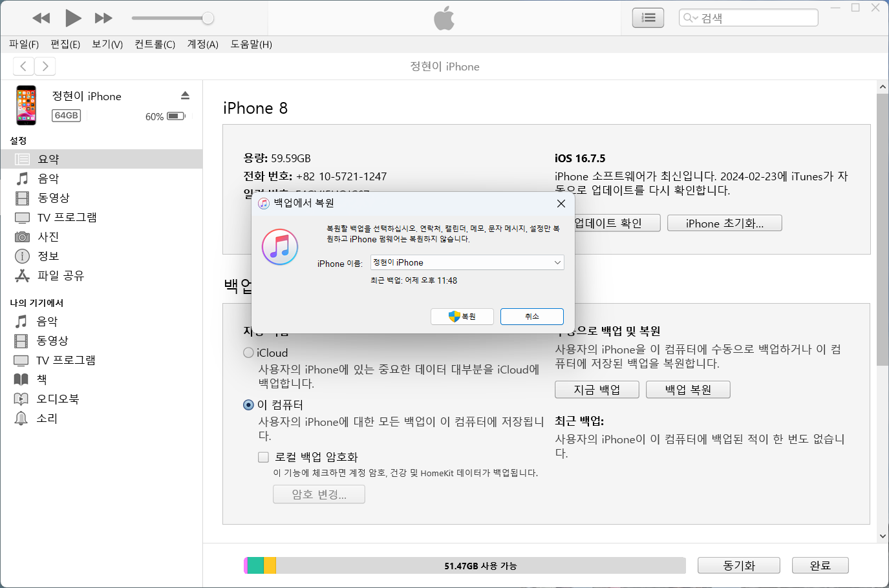
Task: Click the 완료 done button
Action: pyautogui.click(x=820, y=565)
